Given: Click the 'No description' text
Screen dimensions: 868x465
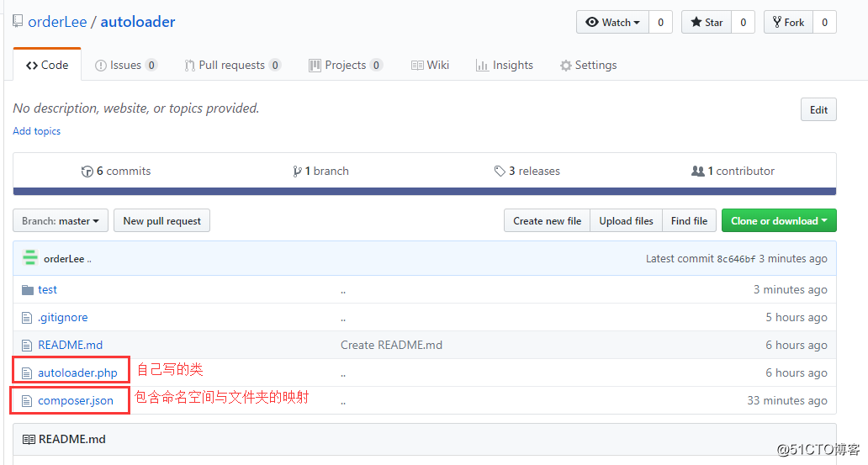Looking at the screenshot, I should [135, 108].
